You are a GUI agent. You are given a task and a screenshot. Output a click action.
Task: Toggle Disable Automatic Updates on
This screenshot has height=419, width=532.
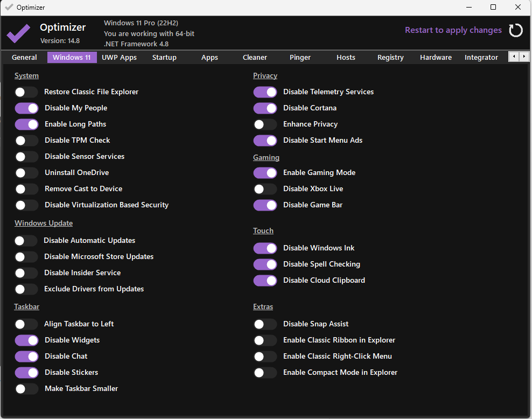(x=26, y=241)
